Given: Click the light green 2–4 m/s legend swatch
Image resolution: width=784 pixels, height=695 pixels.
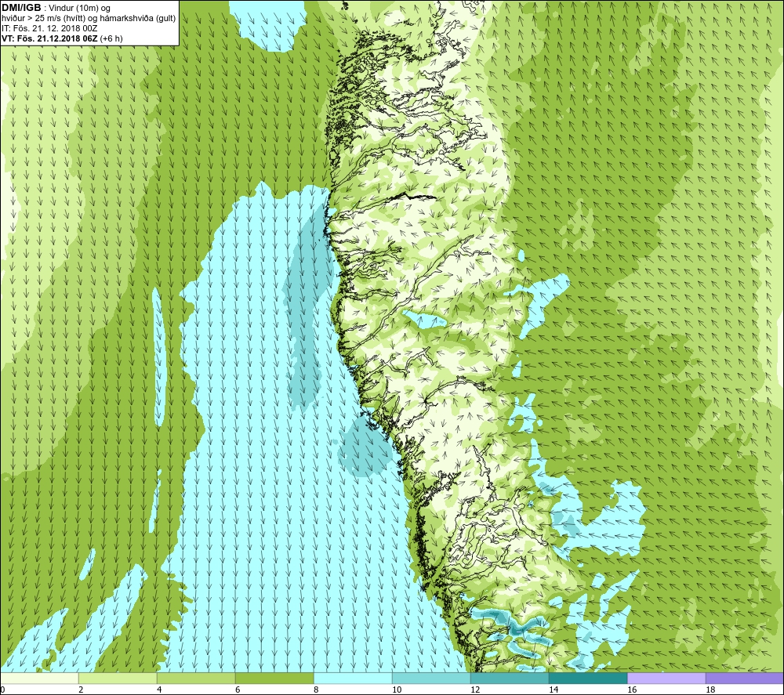Looking at the screenshot, I should (x=118, y=679).
